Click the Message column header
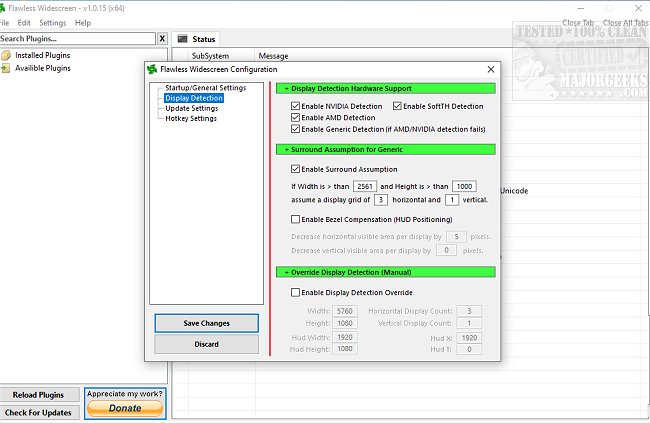The width and height of the screenshot is (650, 423). [274, 56]
